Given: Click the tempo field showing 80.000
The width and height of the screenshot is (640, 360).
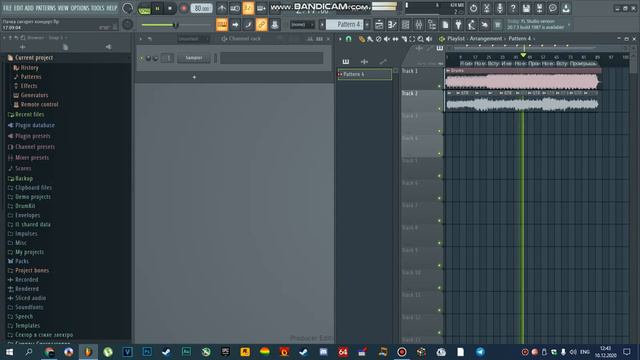Looking at the screenshot, I should 201,8.
